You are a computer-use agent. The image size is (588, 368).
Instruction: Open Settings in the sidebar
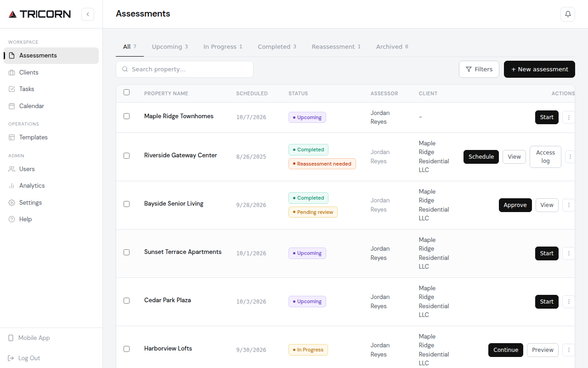tap(51, 202)
